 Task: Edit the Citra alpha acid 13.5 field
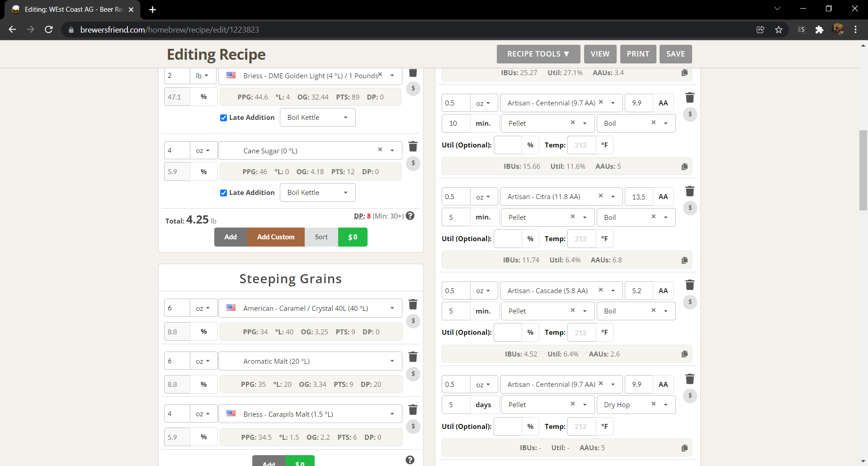(x=639, y=197)
